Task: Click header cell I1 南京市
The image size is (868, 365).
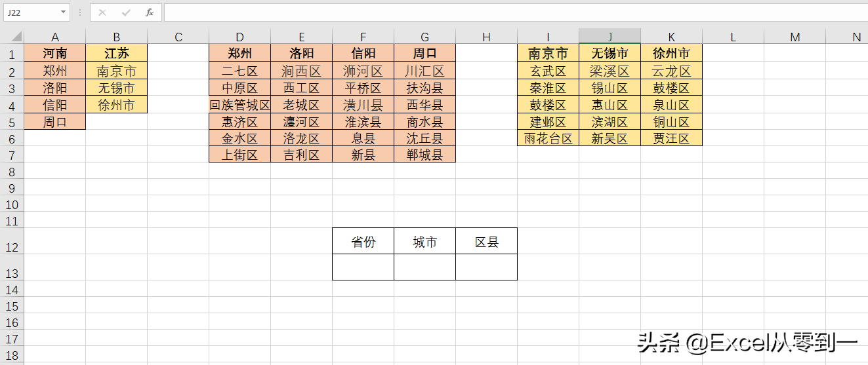Action: pyautogui.click(x=548, y=54)
